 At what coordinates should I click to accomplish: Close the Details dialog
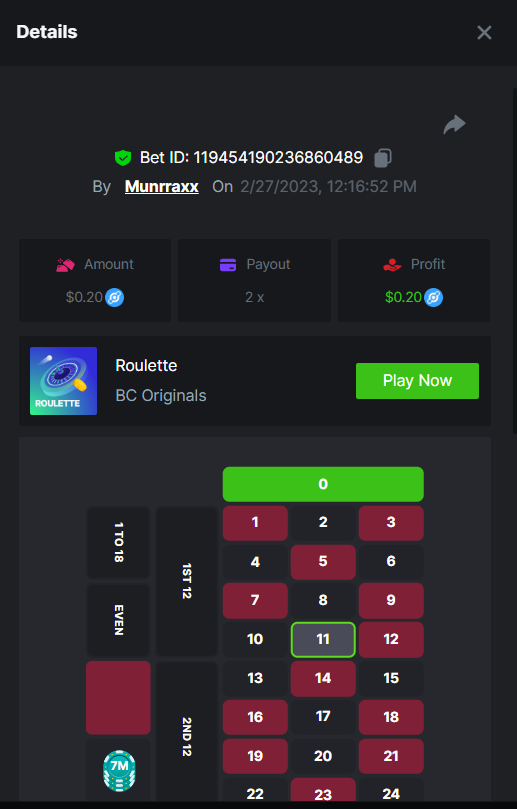click(x=484, y=33)
